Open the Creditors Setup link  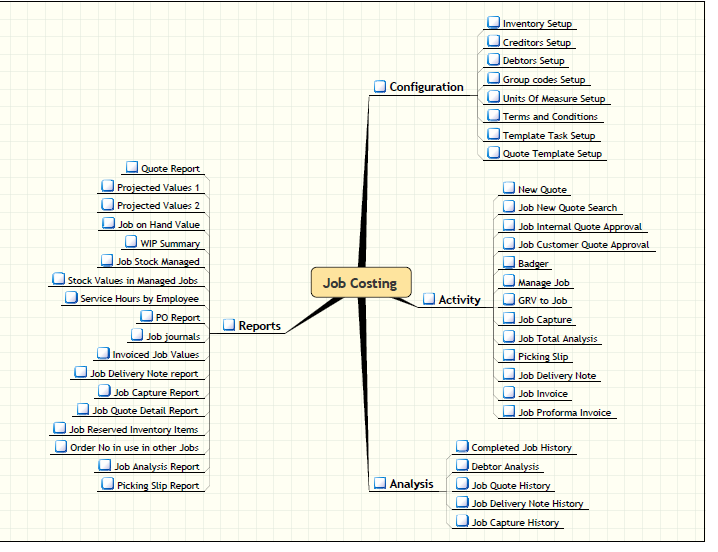536,43
